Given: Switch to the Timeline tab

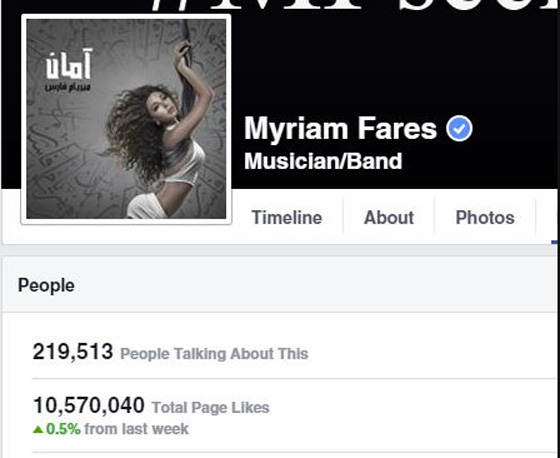Looking at the screenshot, I should point(287,217).
